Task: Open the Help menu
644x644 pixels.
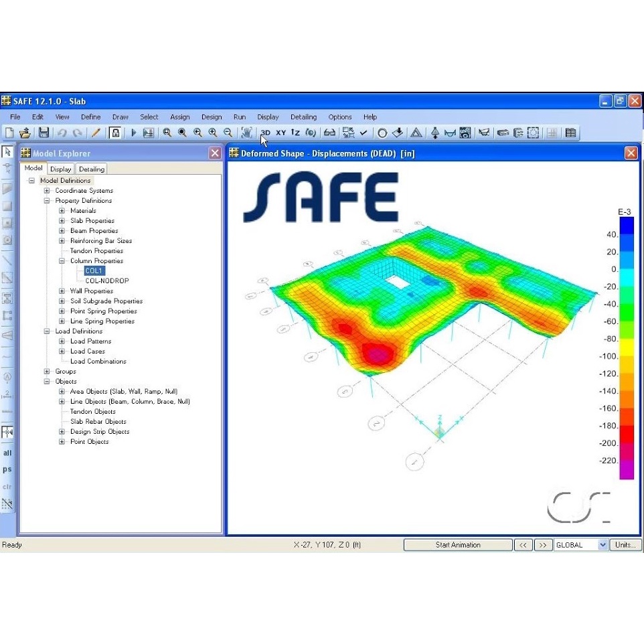Action: (x=370, y=117)
